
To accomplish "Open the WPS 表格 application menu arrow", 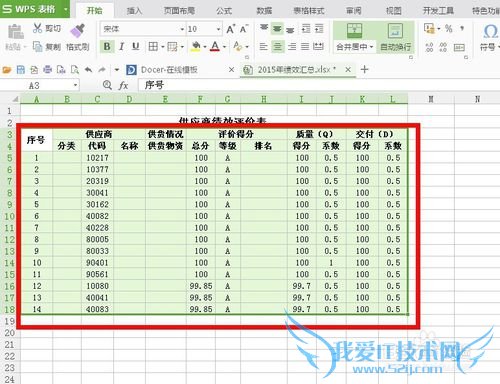I will coord(66,9).
